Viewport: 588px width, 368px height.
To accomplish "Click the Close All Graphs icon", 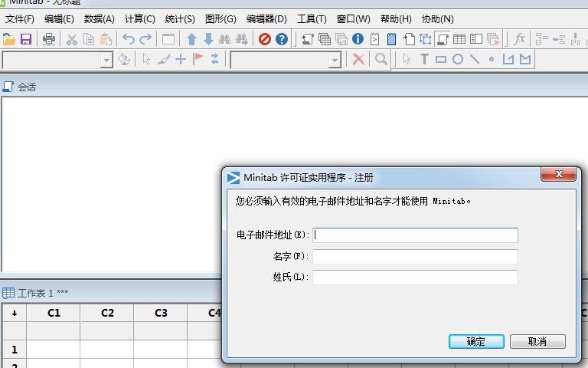I will pos(493,39).
